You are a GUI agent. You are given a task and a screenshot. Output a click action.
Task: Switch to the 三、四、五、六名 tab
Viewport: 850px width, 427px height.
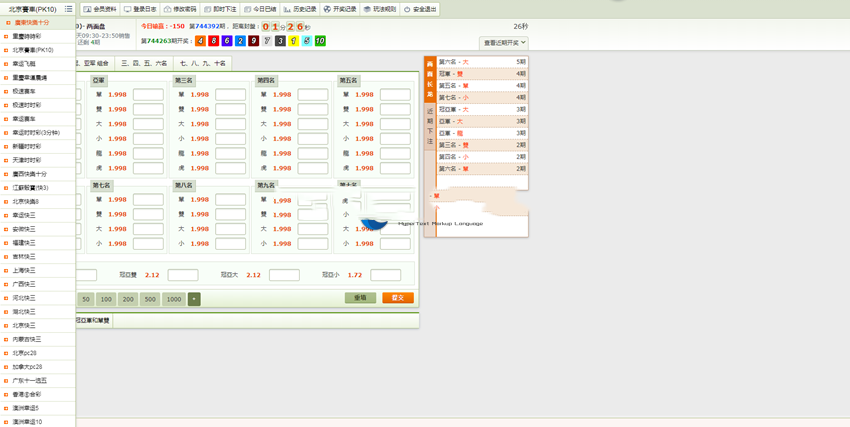[x=144, y=63]
